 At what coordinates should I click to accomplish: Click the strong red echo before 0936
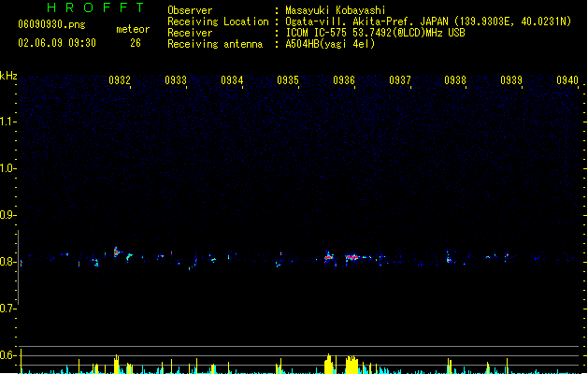[329, 257]
